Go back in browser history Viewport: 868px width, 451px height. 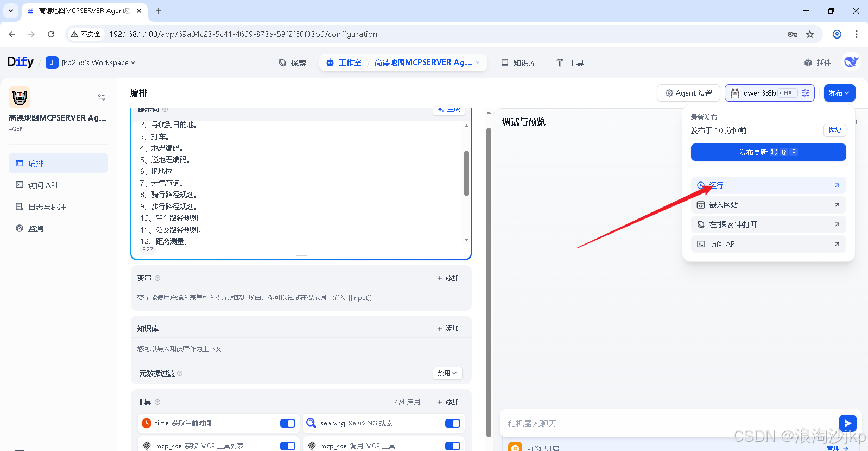(x=12, y=34)
